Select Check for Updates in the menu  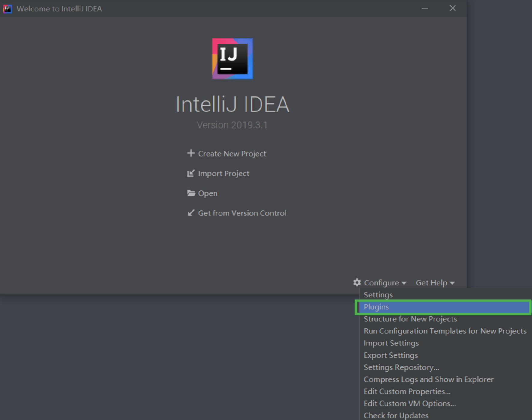(446, 415)
